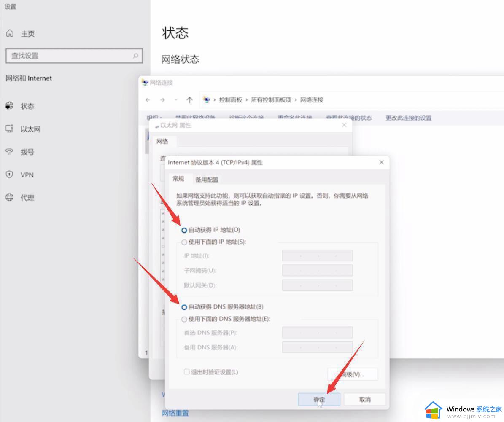Select the VPN shield icon in sidebar
The height and width of the screenshot is (422, 504).
10,175
